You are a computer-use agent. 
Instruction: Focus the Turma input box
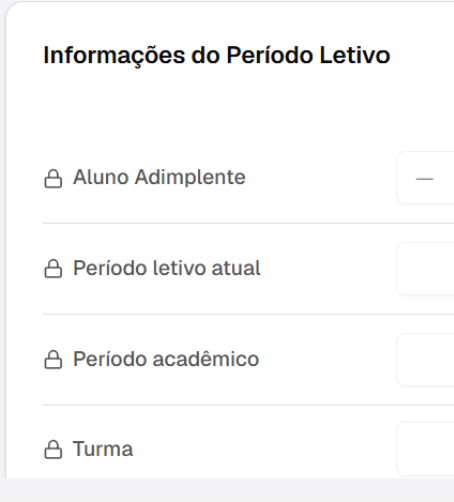click(425, 449)
